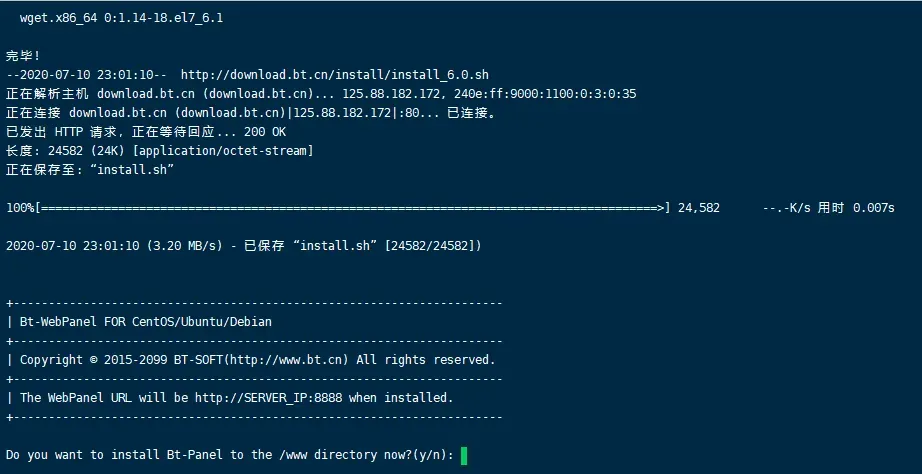The height and width of the screenshot is (474, 922).
Task: Click the 完毕! completion message
Action: 24,56
